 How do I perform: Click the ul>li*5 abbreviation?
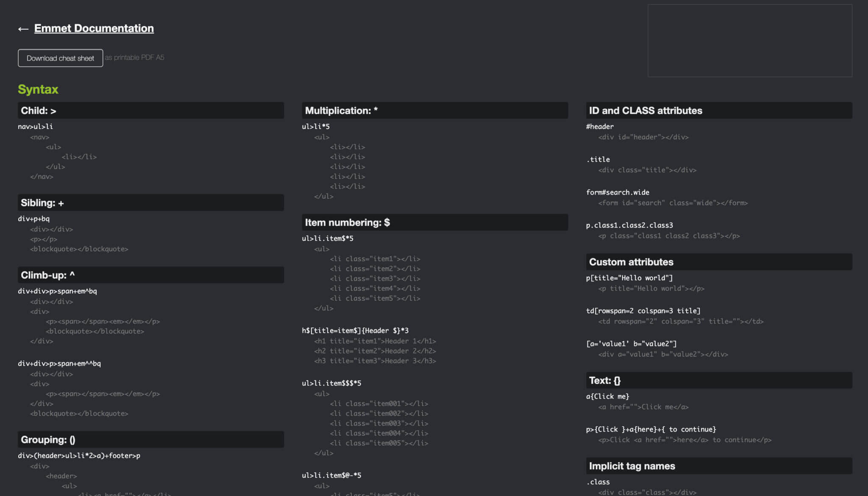point(316,127)
